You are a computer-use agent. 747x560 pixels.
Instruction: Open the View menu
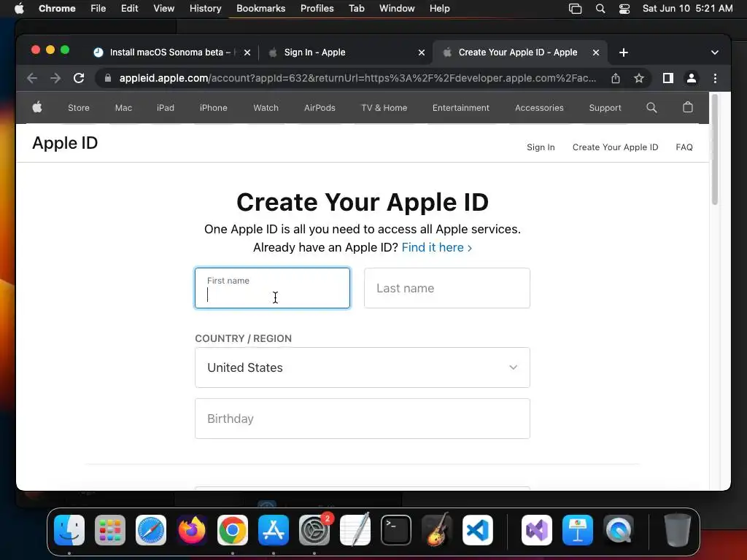pos(163,9)
